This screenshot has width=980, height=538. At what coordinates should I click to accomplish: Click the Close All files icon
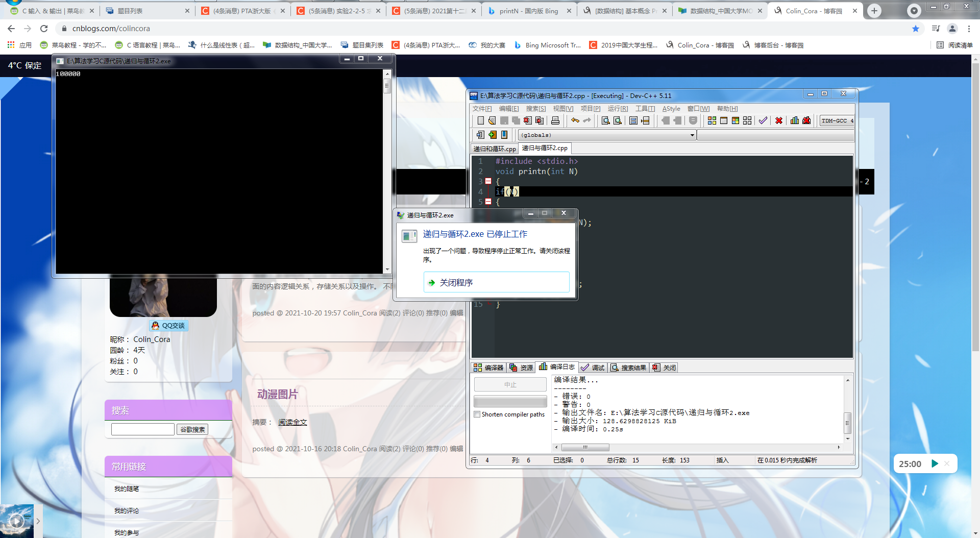tap(540, 120)
